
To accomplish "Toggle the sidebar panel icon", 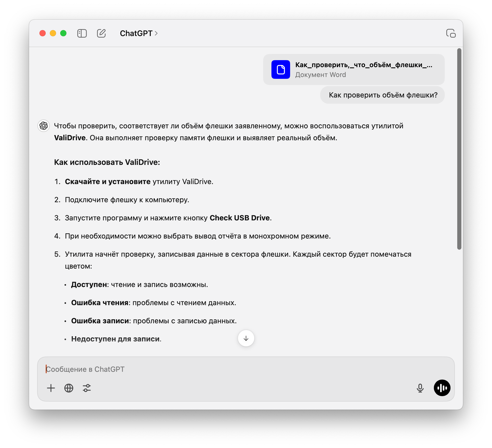I will point(82,33).
